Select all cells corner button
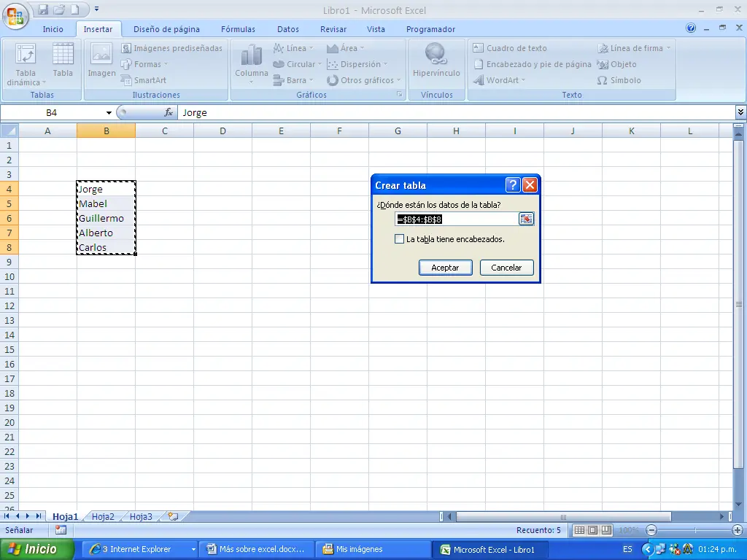Screen dimensions: 747x560 [x=9, y=131]
